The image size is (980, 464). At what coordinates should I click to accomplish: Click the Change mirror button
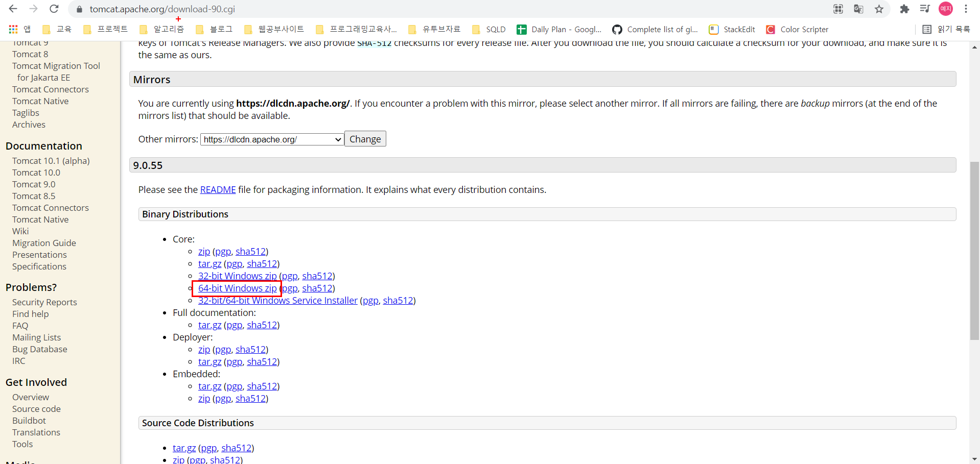click(x=365, y=139)
